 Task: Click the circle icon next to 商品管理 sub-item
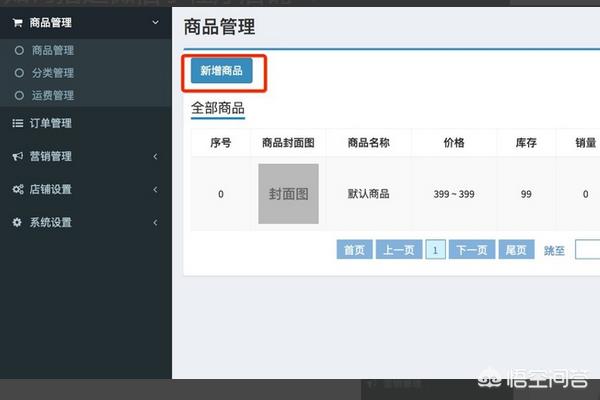[18, 50]
